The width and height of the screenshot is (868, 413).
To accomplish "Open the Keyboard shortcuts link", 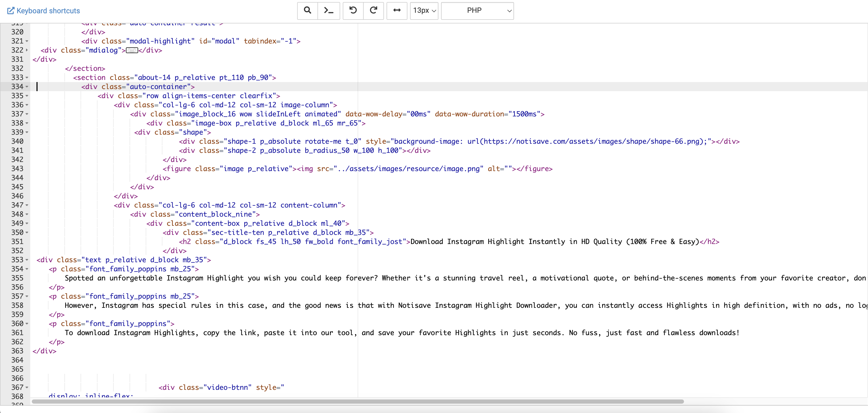I will [48, 11].
